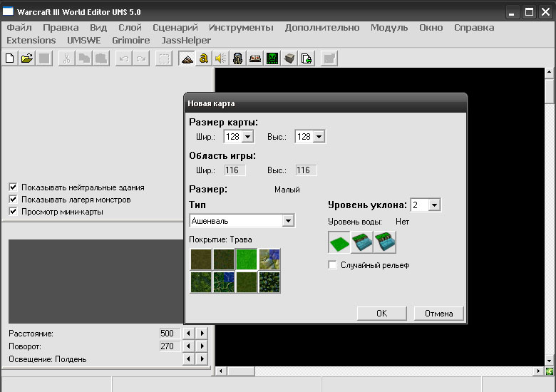Open the Import manager icon

[x=307, y=58]
